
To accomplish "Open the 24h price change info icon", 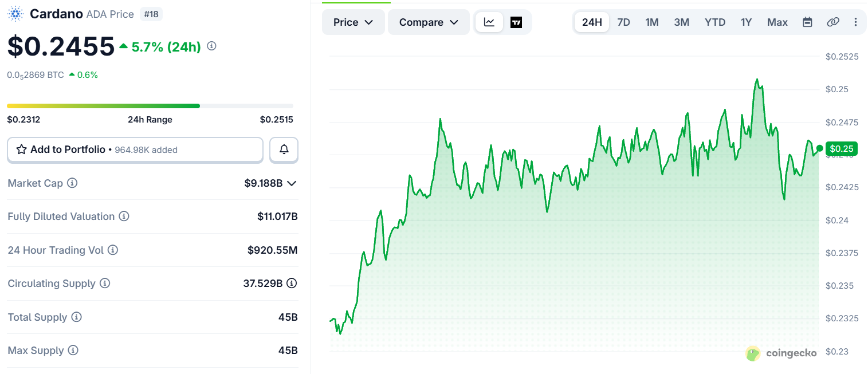I will point(211,46).
